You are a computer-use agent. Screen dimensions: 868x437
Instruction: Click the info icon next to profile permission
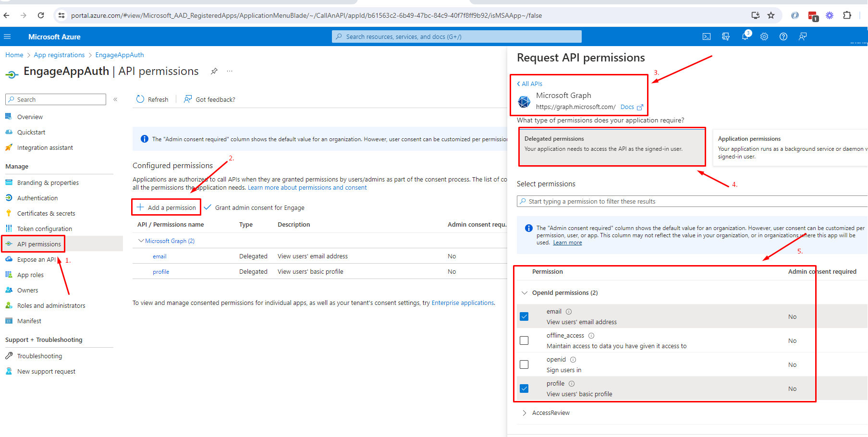pos(572,384)
